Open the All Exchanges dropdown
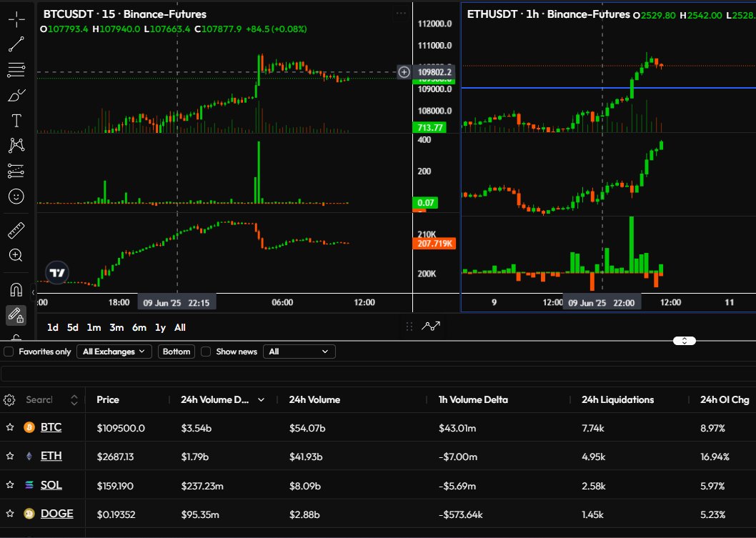Screen dimensions: 756x538 click(114, 352)
